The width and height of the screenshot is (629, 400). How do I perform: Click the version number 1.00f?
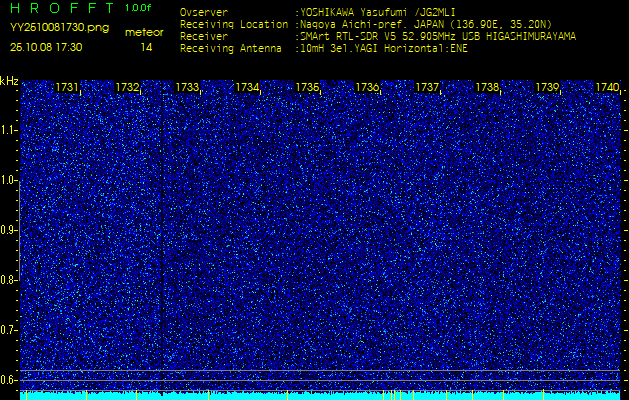coord(138,8)
